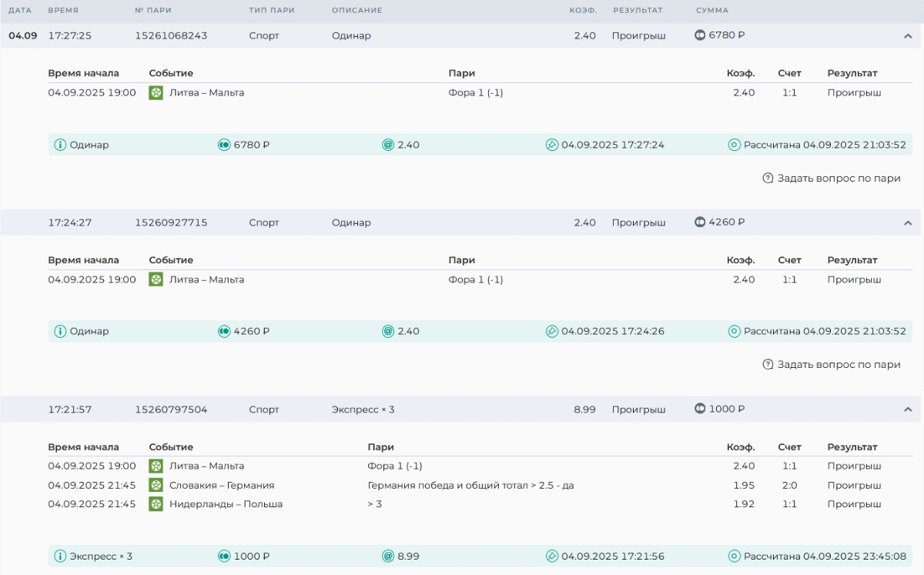
Task: Click the КОЭФ. column header
Action: (583, 11)
